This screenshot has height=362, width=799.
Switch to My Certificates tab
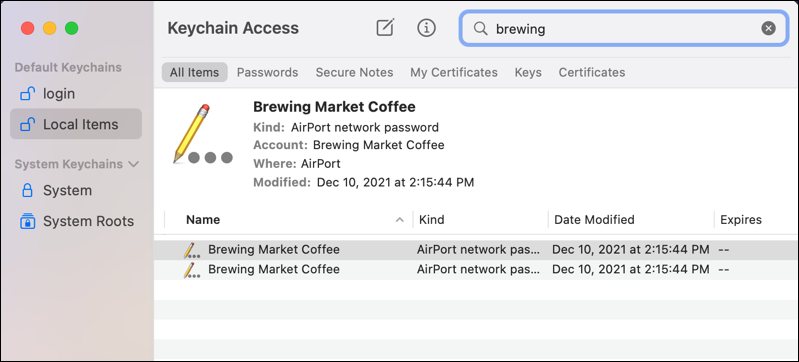454,72
